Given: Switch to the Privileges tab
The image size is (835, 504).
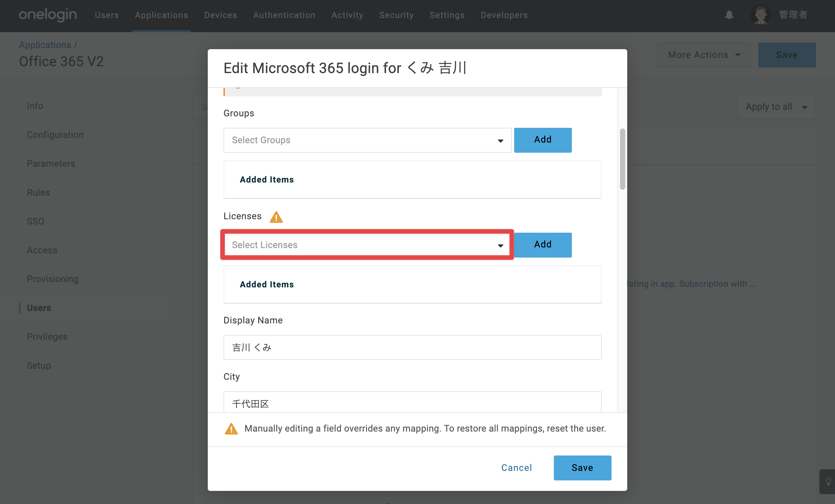Looking at the screenshot, I should click(x=47, y=337).
